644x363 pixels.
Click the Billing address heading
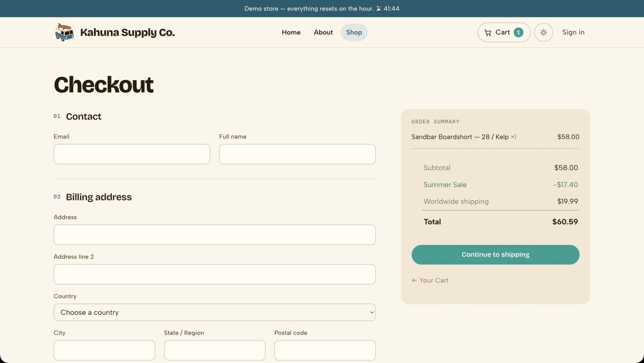click(99, 197)
